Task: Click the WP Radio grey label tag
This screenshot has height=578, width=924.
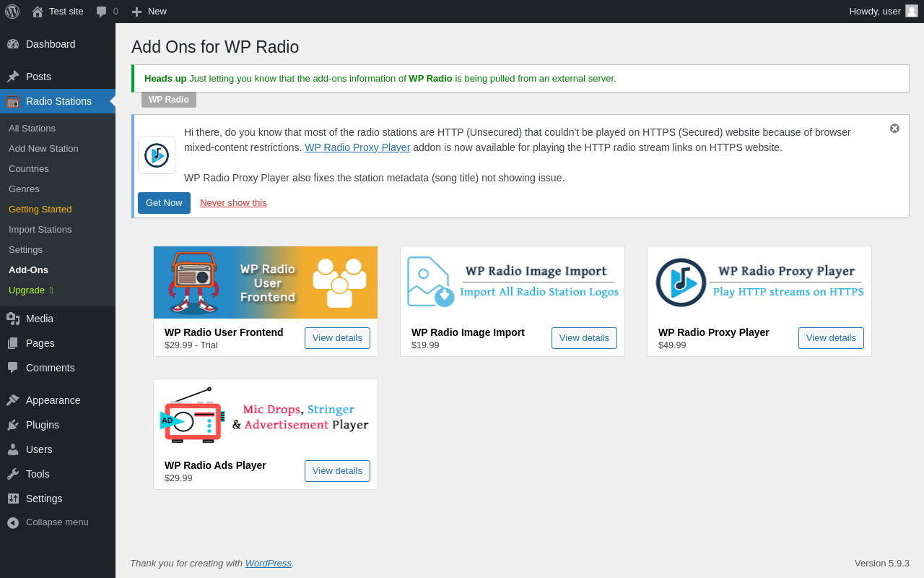Action: (x=169, y=100)
